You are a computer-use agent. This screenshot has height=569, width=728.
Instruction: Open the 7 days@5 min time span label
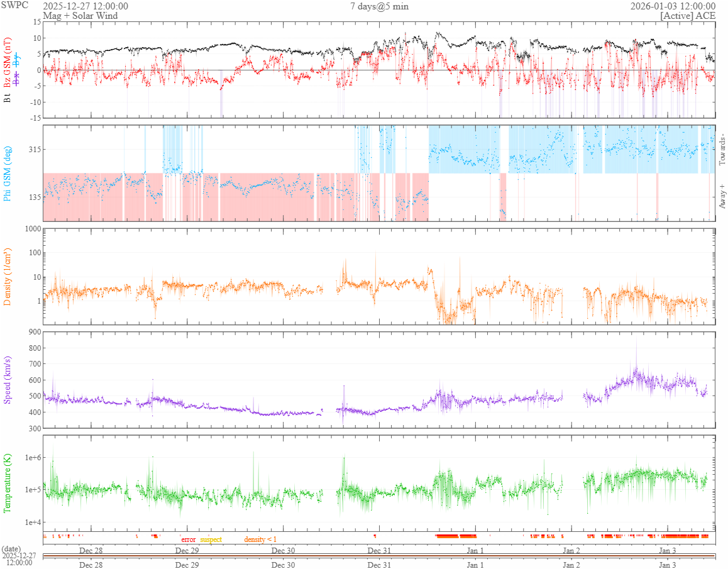tap(379, 6)
